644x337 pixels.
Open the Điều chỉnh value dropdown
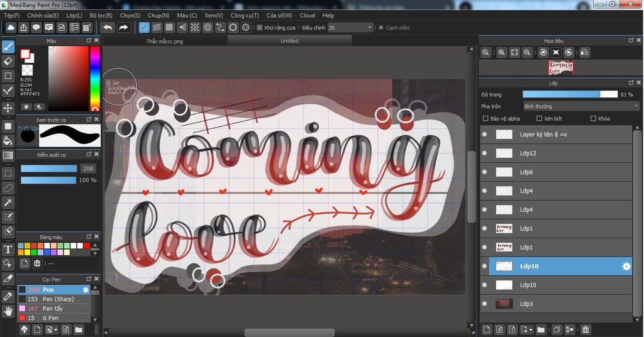pyautogui.click(x=350, y=28)
